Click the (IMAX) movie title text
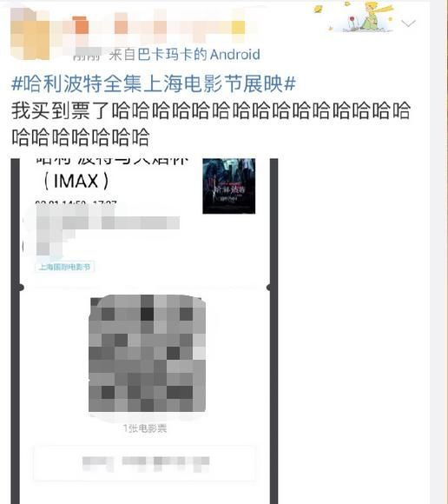This screenshot has width=448, height=504. pyautogui.click(x=76, y=182)
